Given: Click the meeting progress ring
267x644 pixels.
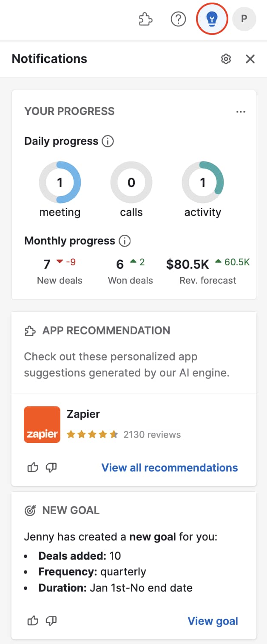Looking at the screenshot, I should [x=60, y=182].
